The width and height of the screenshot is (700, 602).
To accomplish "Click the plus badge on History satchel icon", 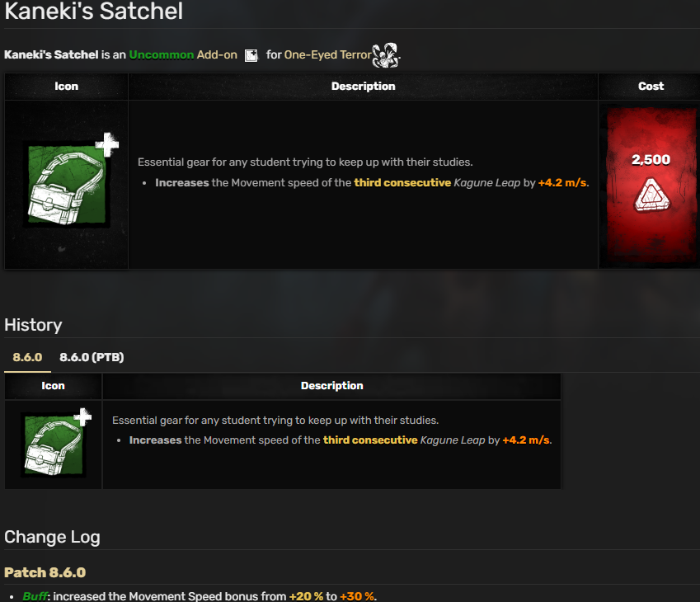I will point(82,416).
